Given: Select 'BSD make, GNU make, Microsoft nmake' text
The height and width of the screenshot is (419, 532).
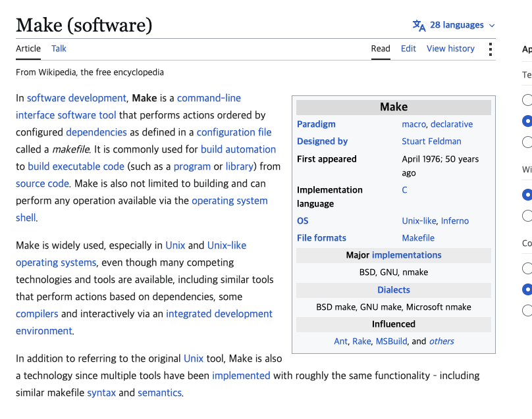Looking at the screenshot, I should click(x=394, y=307).
